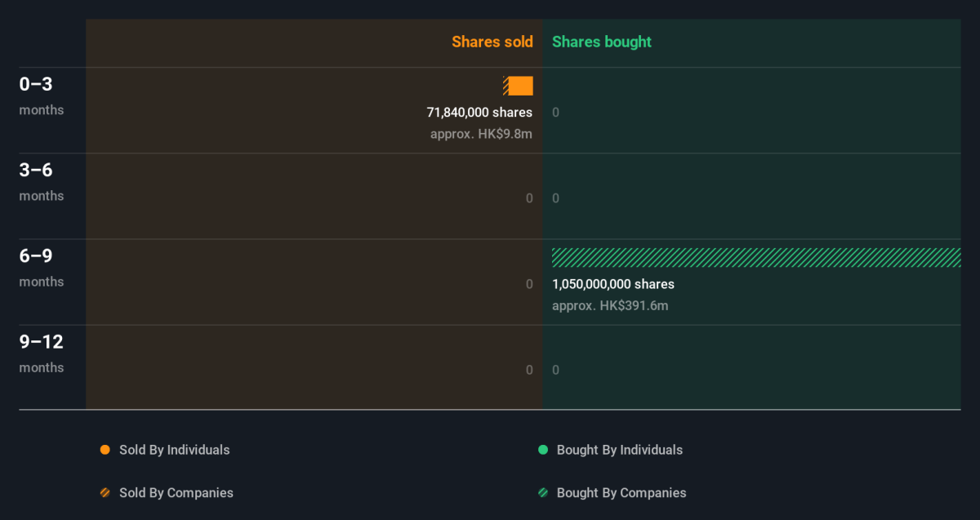Click the zero shares sold value in 6–9 months row
980x520 pixels.
[x=529, y=284]
